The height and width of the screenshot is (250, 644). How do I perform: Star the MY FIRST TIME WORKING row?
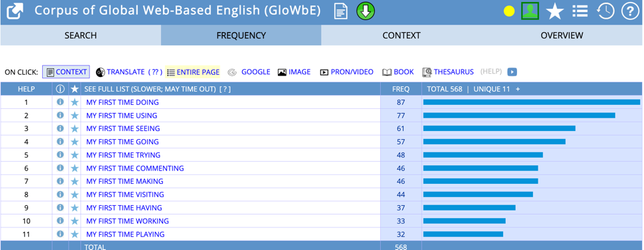(x=74, y=221)
